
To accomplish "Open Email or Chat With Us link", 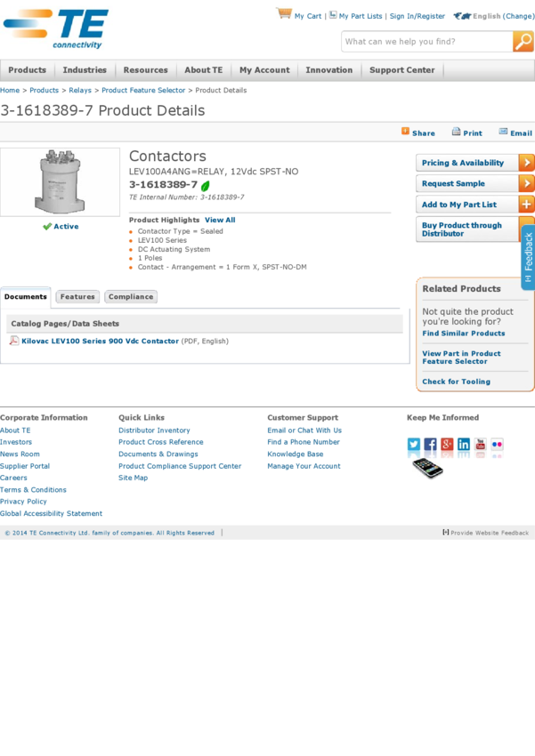I will point(304,430).
